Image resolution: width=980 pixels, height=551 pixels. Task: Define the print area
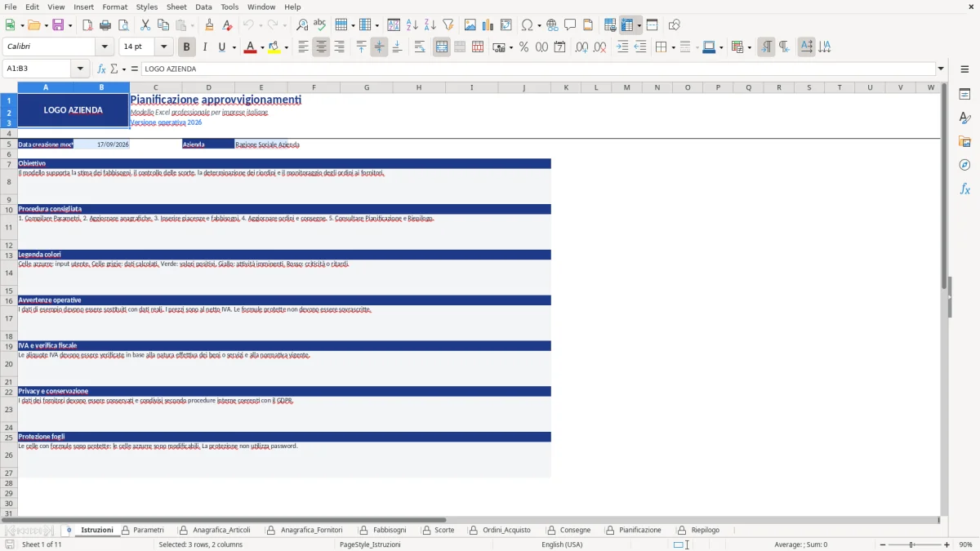(610, 25)
